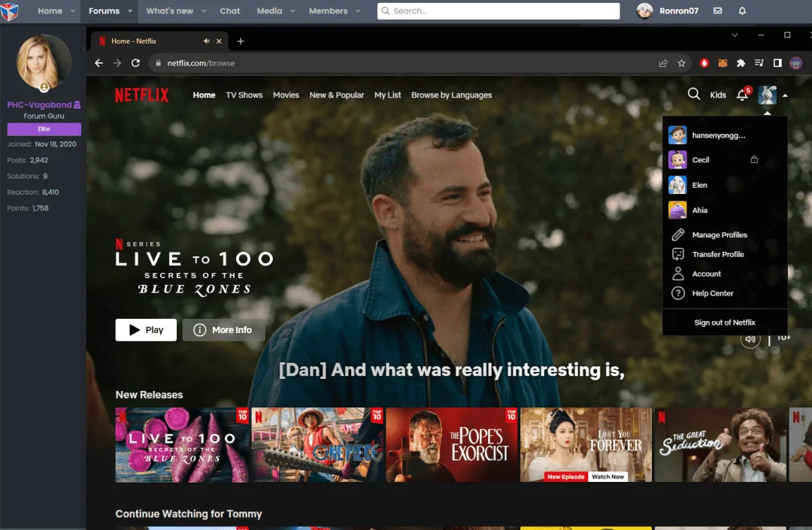Sign out of Netflix
Screen dimensions: 812x530
[x=725, y=323]
